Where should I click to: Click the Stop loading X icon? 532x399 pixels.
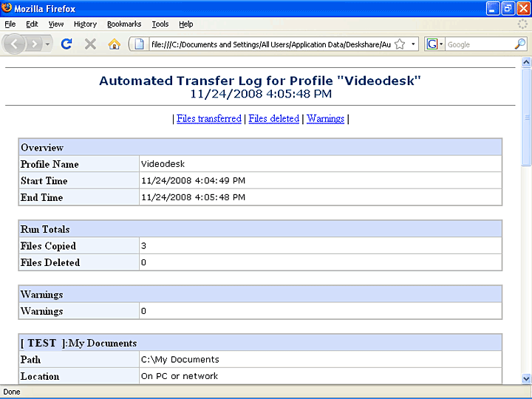point(90,44)
